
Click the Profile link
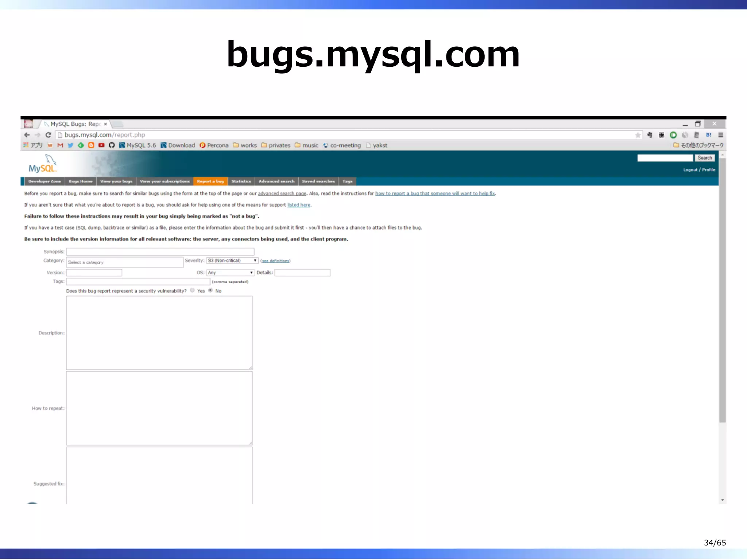click(x=709, y=170)
